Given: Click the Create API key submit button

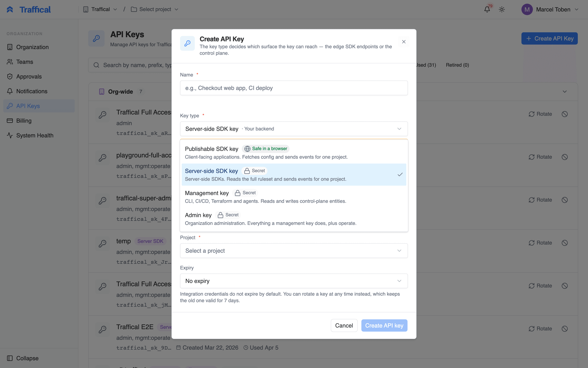Looking at the screenshot, I should pyautogui.click(x=384, y=325).
